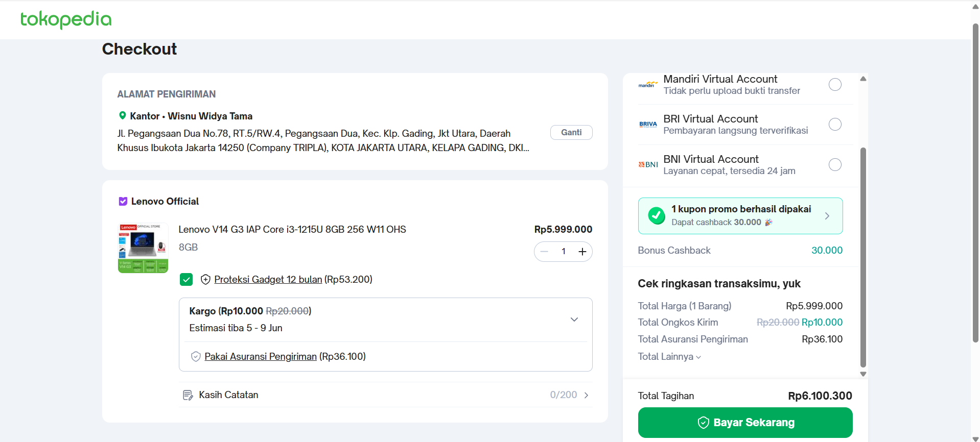Click the BNI bank logo
The width and height of the screenshot is (980, 442).
tap(648, 164)
